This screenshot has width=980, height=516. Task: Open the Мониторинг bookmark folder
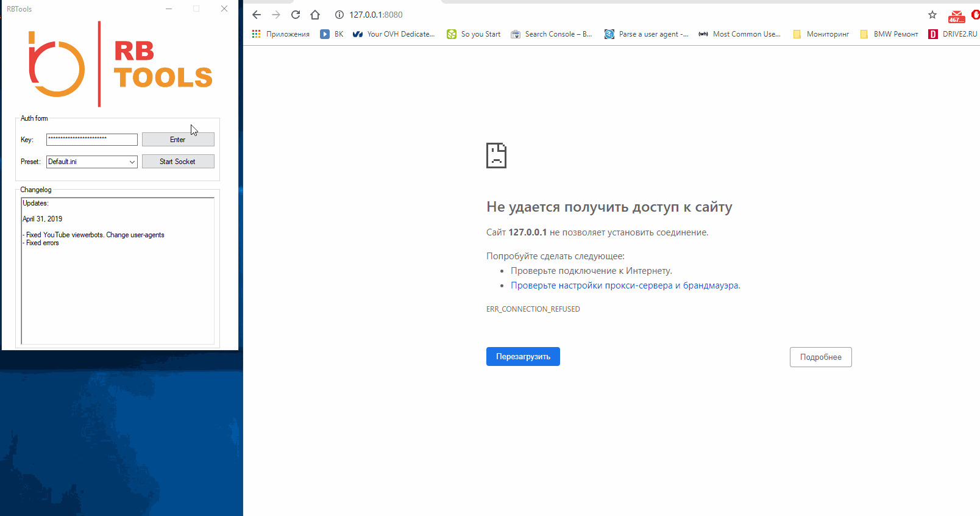coord(821,34)
